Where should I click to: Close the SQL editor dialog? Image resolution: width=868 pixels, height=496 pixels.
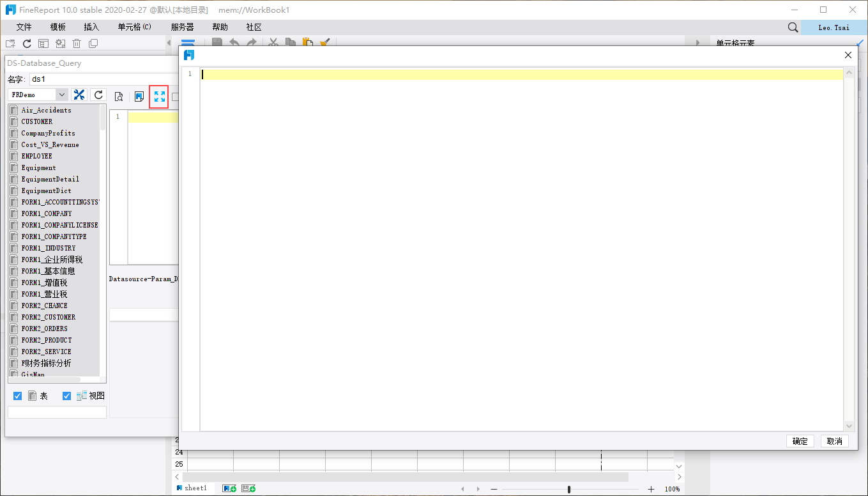pos(848,55)
